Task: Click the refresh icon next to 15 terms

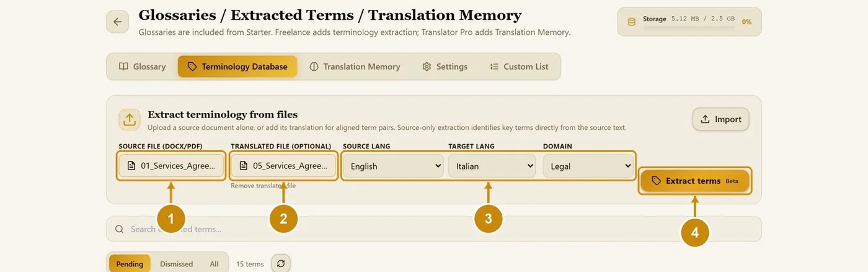Action: (x=281, y=264)
